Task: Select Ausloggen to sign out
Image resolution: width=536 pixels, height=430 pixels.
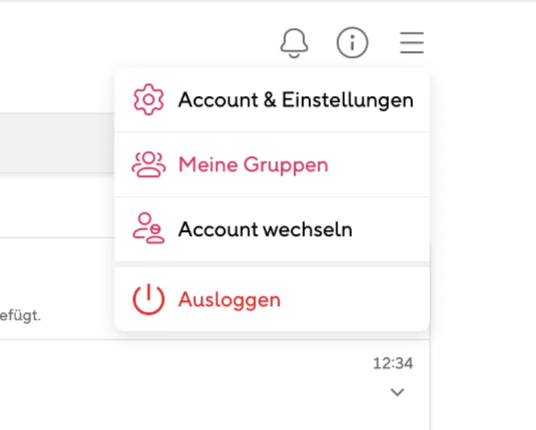Action: click(272, 299)
